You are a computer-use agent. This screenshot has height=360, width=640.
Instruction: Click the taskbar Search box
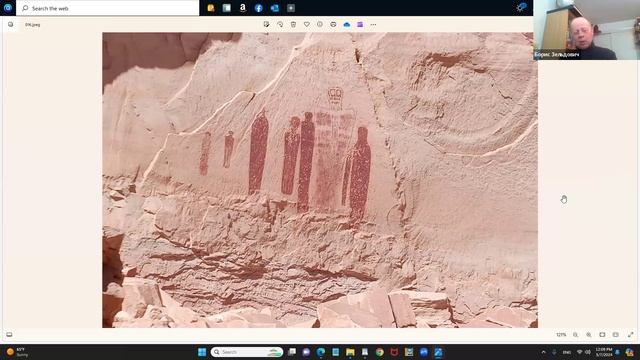(247, 352)
